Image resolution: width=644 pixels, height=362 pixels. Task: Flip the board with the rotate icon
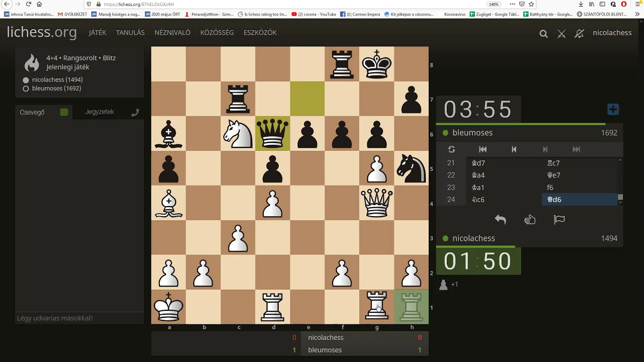451,149
